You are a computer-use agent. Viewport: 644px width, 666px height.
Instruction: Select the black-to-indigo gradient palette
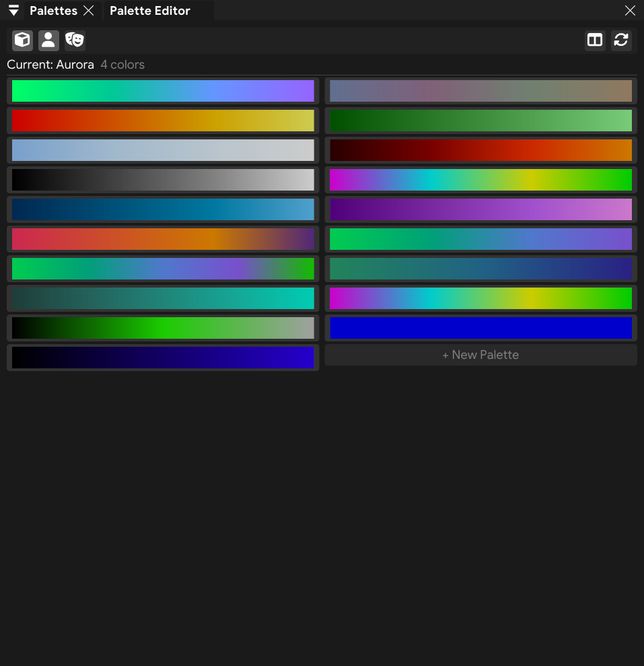(x=163, y=358)
